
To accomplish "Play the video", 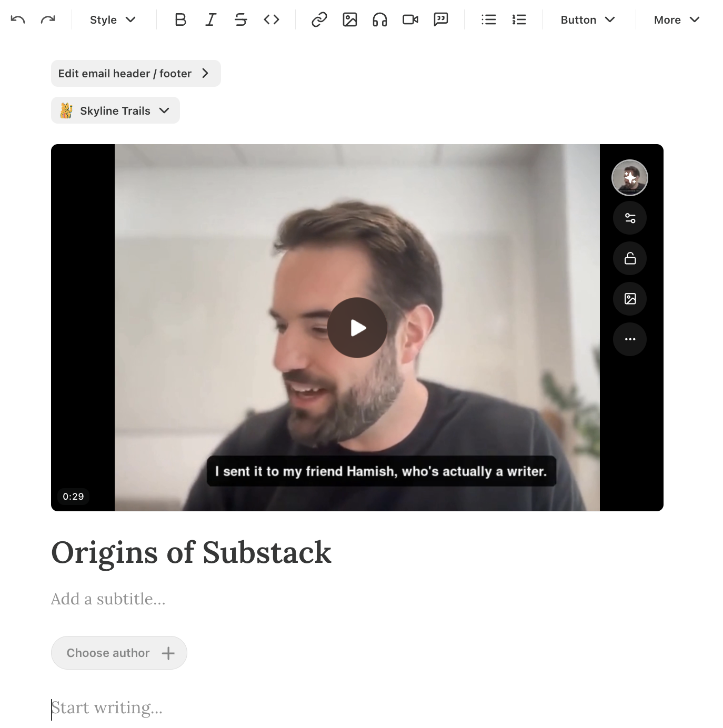I will [357, 328].
